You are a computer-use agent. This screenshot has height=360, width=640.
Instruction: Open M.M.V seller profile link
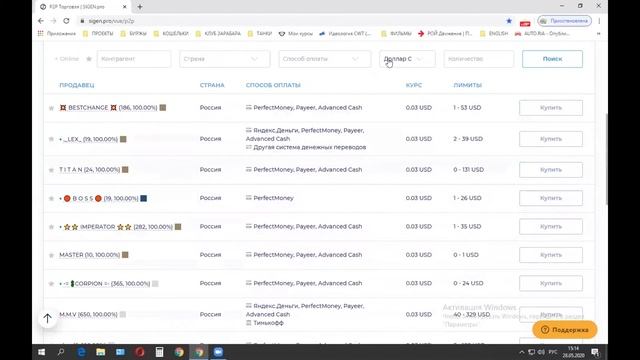coord(88,314)
